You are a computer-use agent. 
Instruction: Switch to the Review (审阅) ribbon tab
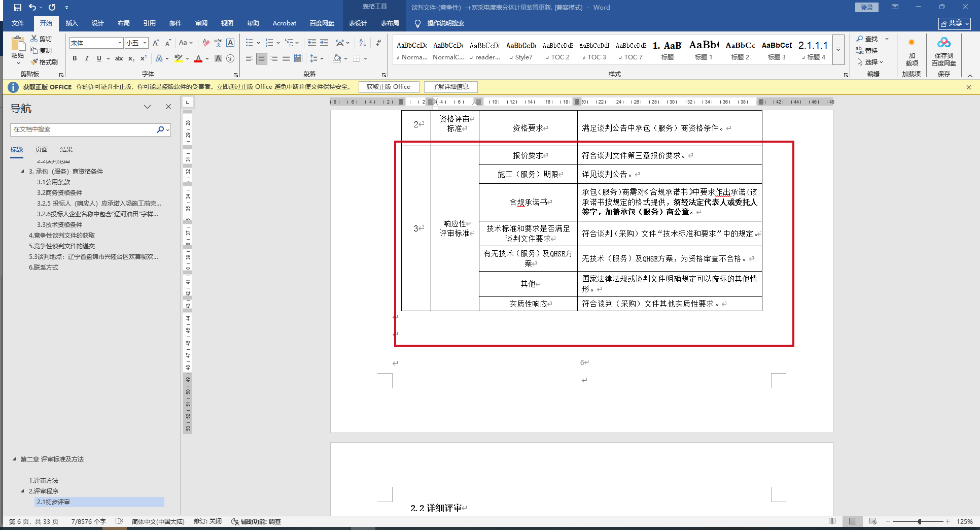point(201,23)
